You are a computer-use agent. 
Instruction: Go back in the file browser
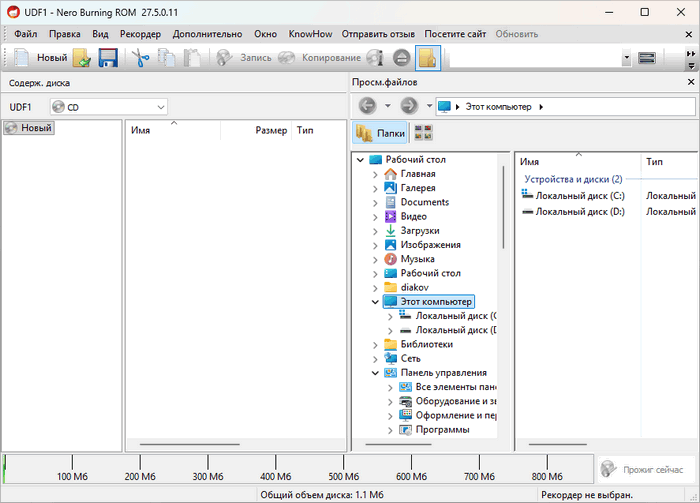pos(367,106)
